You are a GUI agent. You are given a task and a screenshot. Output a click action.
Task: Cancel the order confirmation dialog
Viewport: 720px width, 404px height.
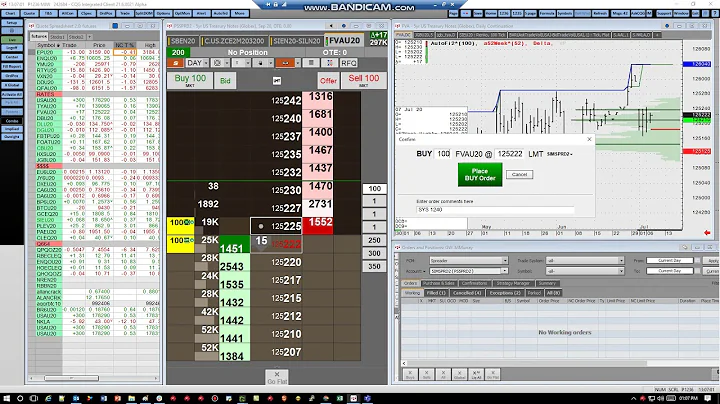point(519,174)
